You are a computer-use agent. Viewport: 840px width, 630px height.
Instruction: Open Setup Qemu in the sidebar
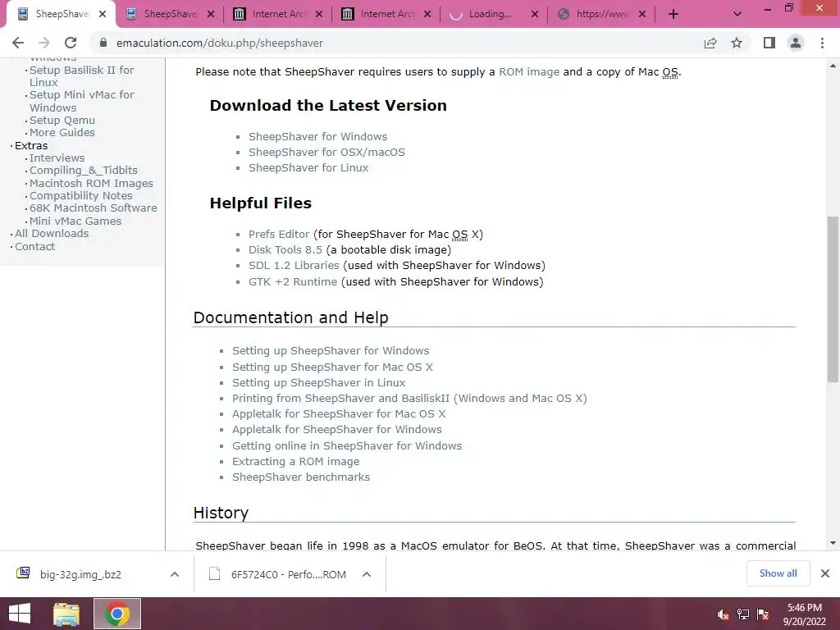[62, 120]
